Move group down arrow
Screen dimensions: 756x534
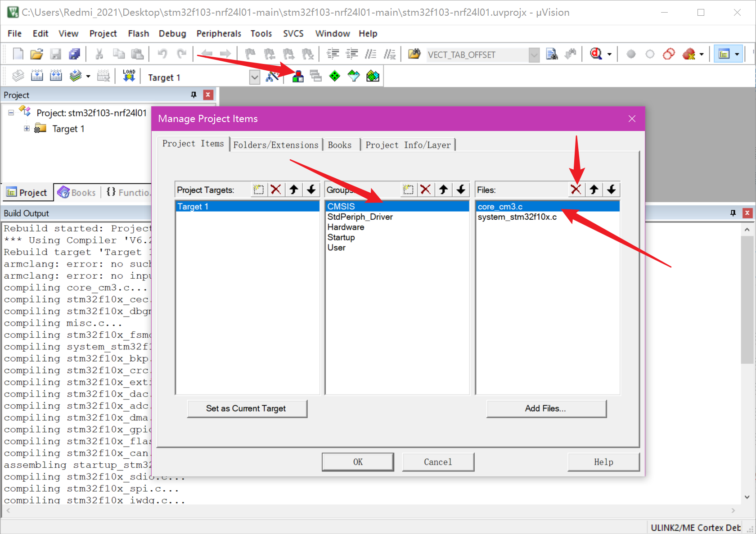click(461, 190)
